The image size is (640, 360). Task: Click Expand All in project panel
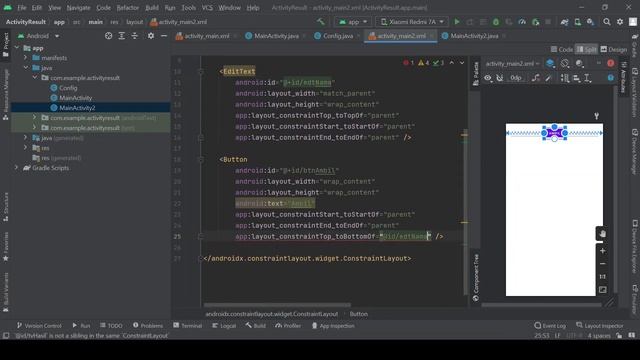(121, 36)
